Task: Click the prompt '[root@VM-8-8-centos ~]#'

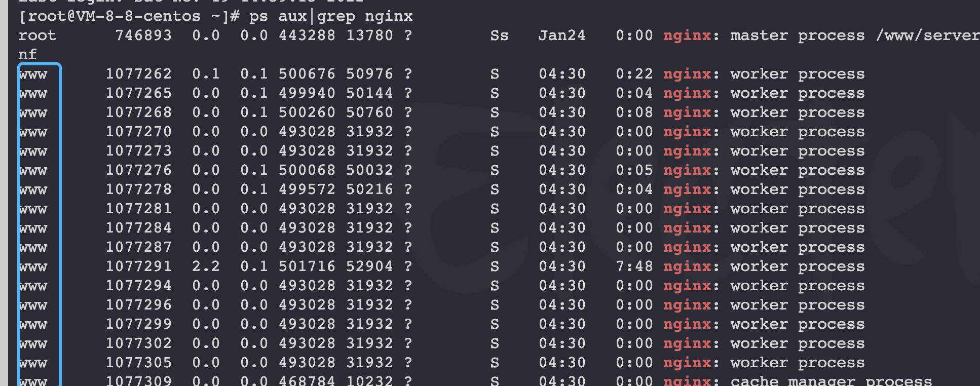Action: pyautogui.click(x=129, y=17)
